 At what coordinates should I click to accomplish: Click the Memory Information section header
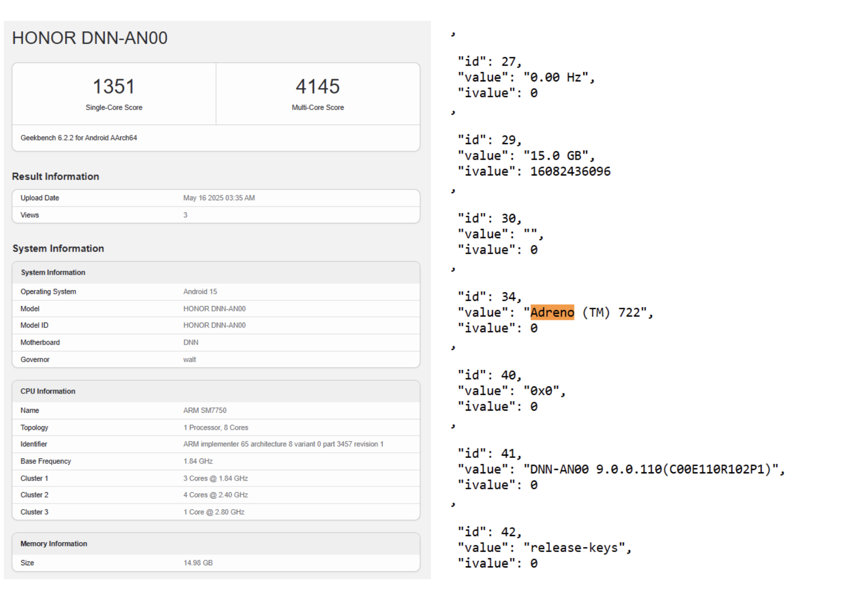point(54,544)
